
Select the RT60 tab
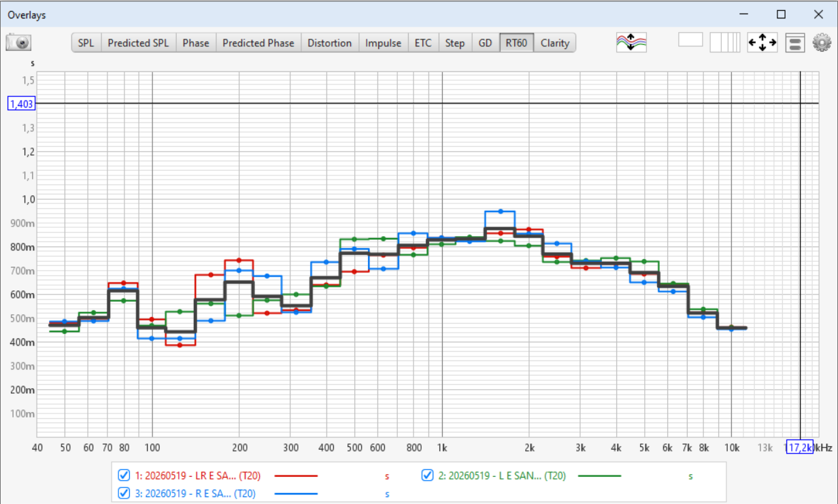tap(517, 43)
